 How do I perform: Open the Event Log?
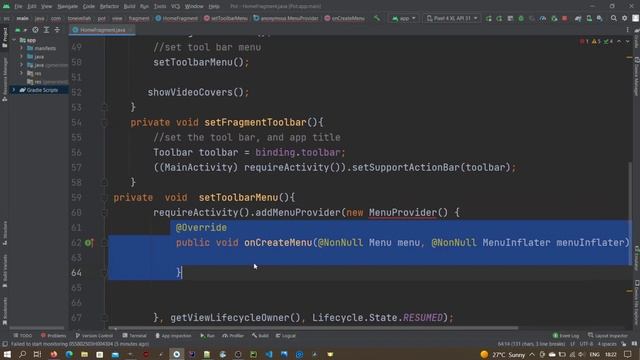pyautogui.click(x=566, y=336)
